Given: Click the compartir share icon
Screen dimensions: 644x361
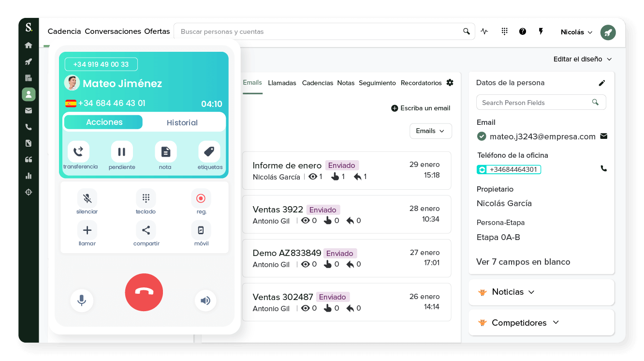Looking at the screenshot, I should pyautogui.click(x=146, y=230).
